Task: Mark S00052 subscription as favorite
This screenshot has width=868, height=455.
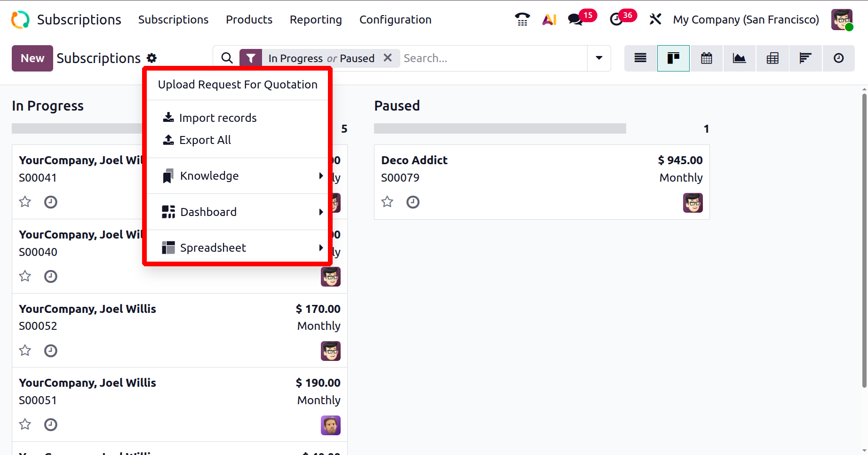Action: (25, 351)
